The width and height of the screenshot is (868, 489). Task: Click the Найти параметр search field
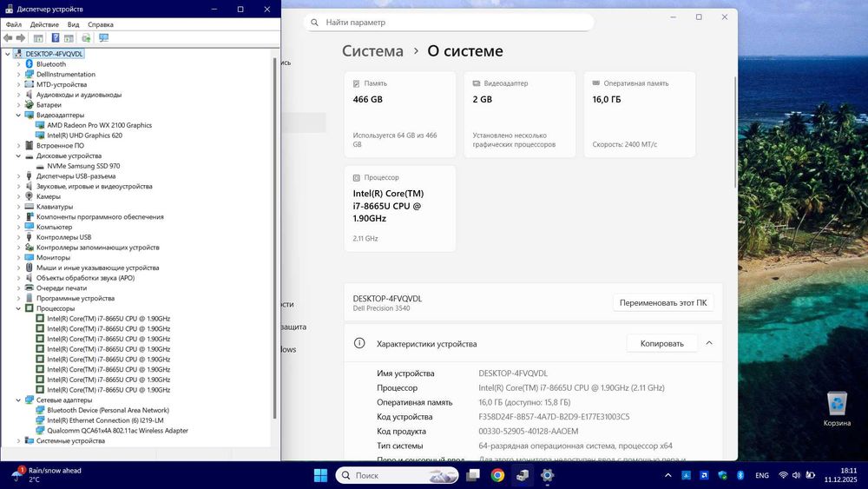449,23
